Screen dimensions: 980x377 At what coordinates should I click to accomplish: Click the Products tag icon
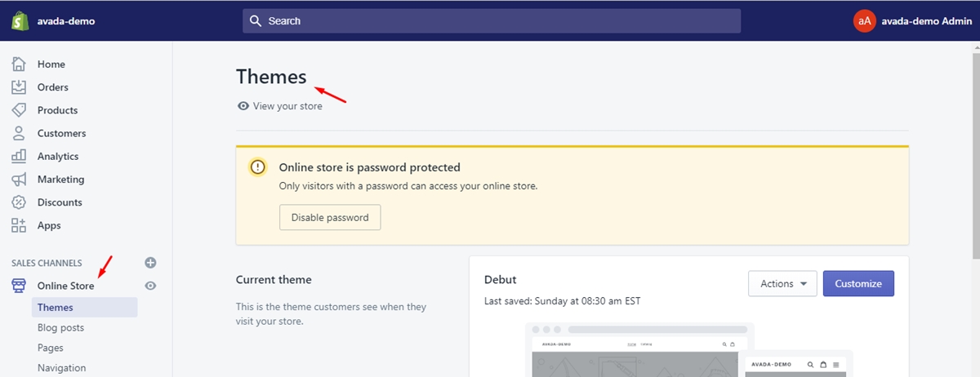pyautogui.click(x=19, y=110)
